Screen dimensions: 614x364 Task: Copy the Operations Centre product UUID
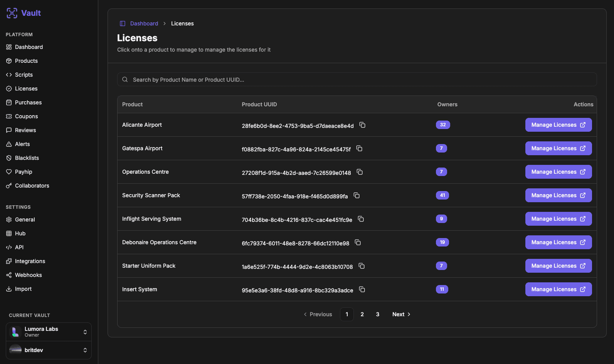tap(360, 172)
